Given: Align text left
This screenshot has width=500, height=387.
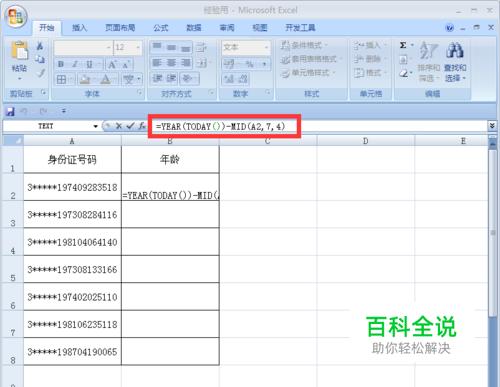Looking at the screenshot, I should [157, 63].
